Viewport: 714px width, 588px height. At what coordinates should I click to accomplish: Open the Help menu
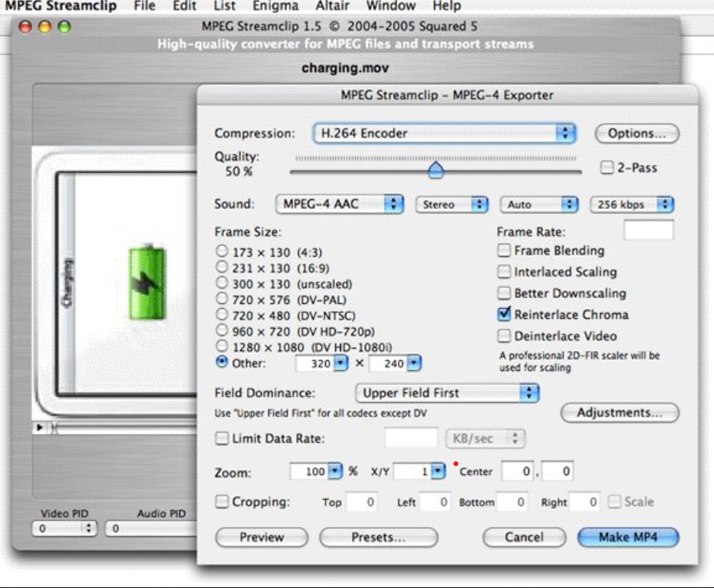pyautogui.click(x=447, y=6)
